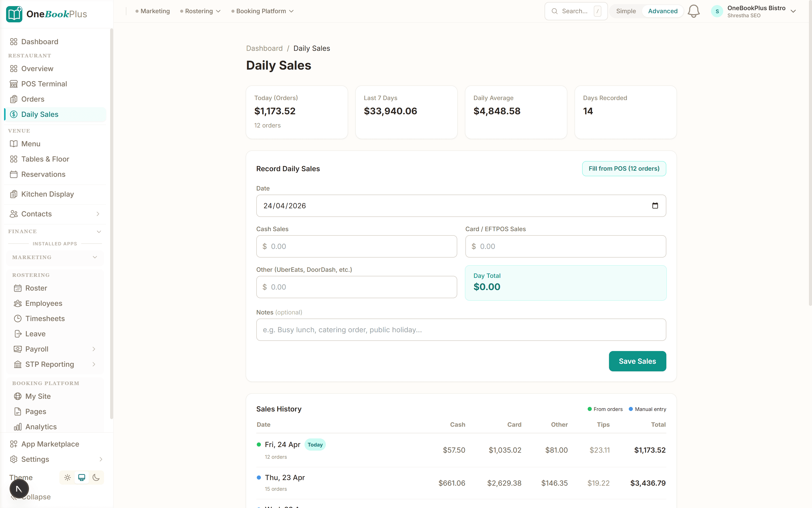Image resolution: width=812 pixels, height=508 pixels.
Task: Open notifications bell
Action: (693, 11)
